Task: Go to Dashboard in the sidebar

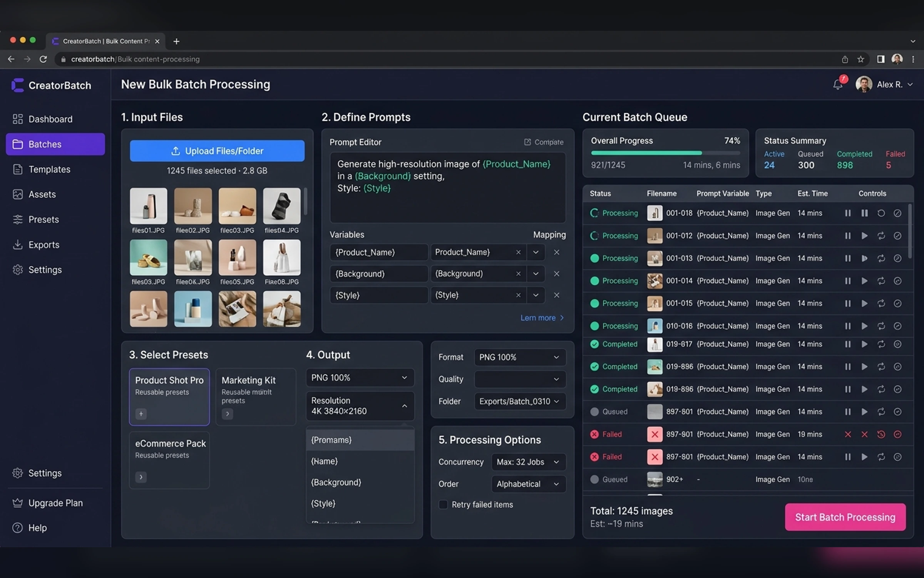Action: pos(55,119)
